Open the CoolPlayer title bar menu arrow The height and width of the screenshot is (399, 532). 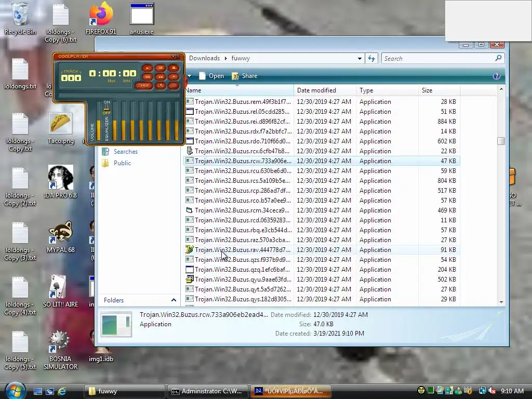tap(173, 56)
